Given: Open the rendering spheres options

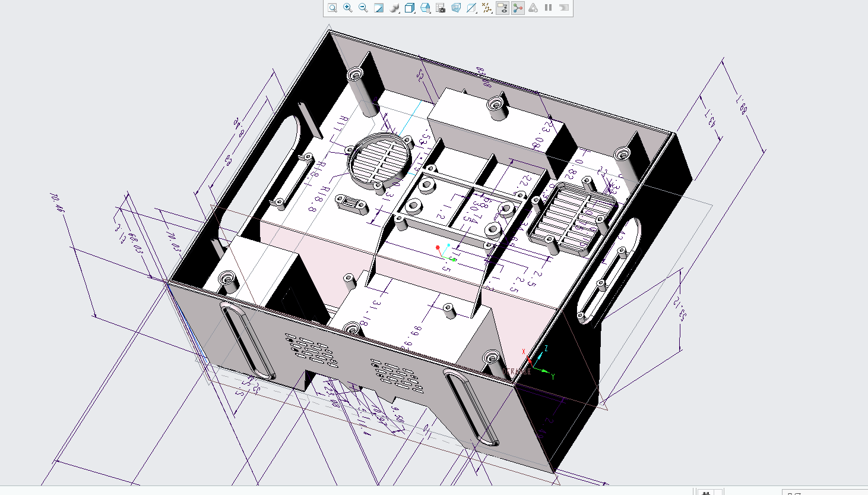Looking at the screenshot, I should (394, 8).
